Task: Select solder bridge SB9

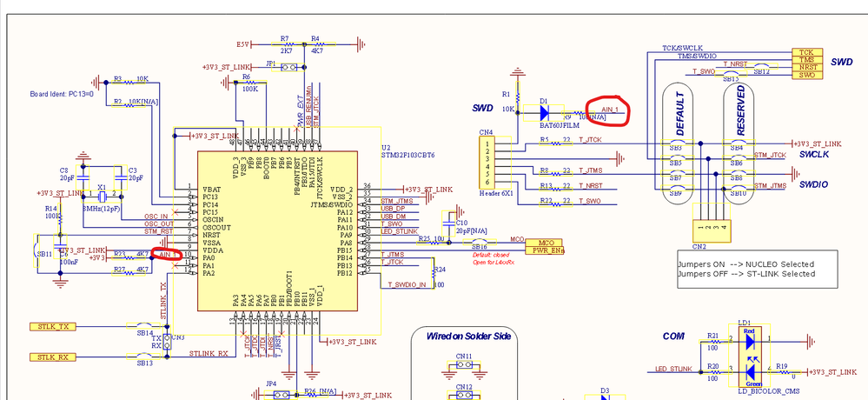Action: point(679,190)
